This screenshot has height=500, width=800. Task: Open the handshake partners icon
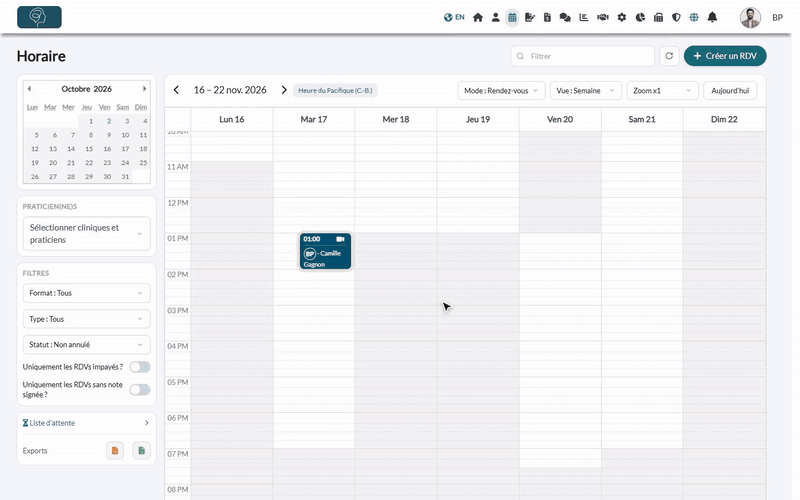click(603, 17)
